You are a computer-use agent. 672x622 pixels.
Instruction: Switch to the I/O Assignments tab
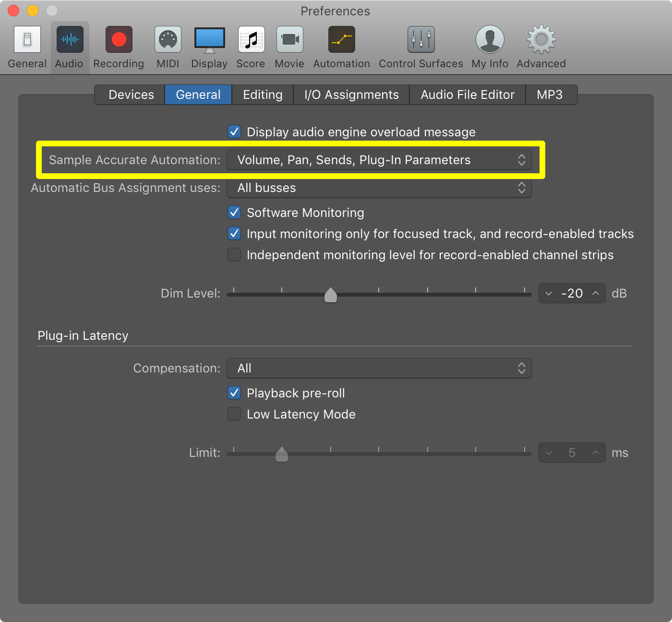click(x=351, y=95)
